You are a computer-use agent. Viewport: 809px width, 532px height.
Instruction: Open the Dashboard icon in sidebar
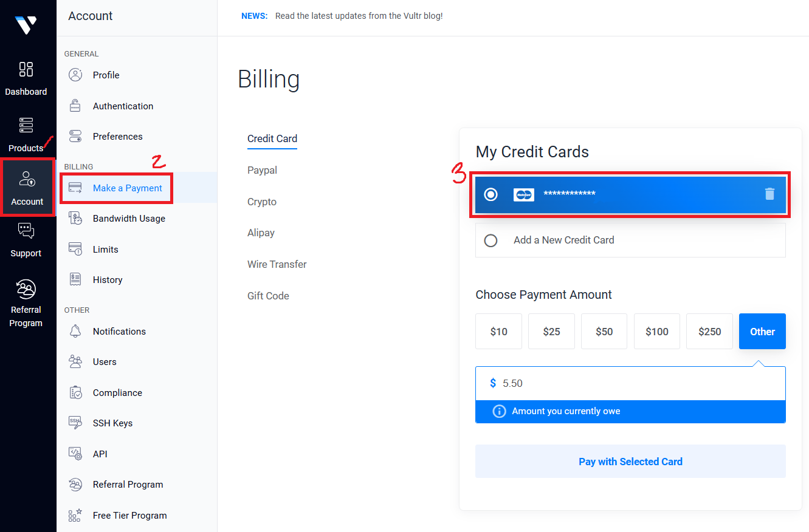point(26,69)
